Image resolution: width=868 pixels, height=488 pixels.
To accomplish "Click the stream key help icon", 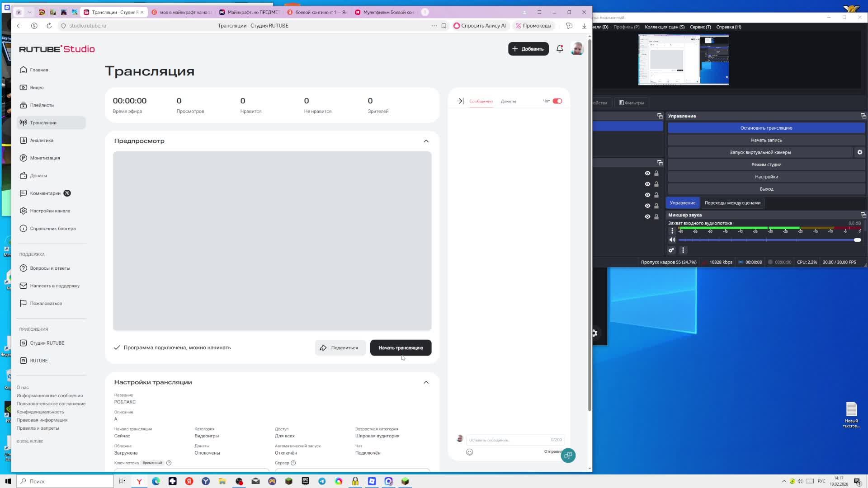I will (x=169, y=463).
